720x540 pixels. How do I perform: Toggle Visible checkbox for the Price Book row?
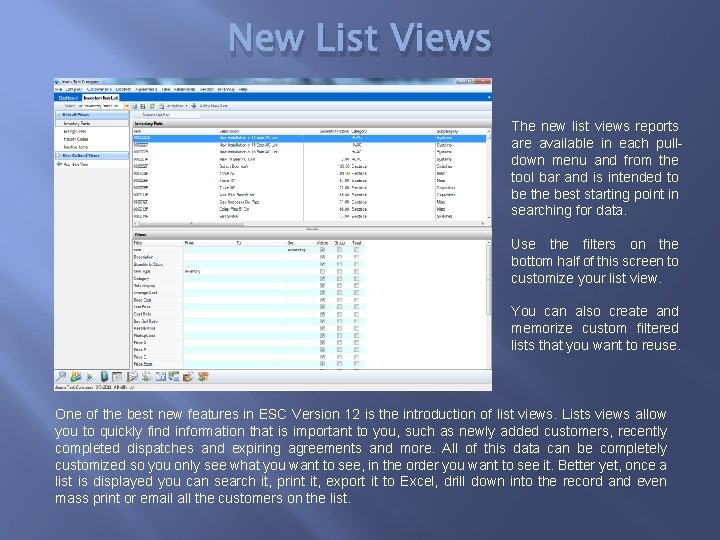click(x=322, y=364)
